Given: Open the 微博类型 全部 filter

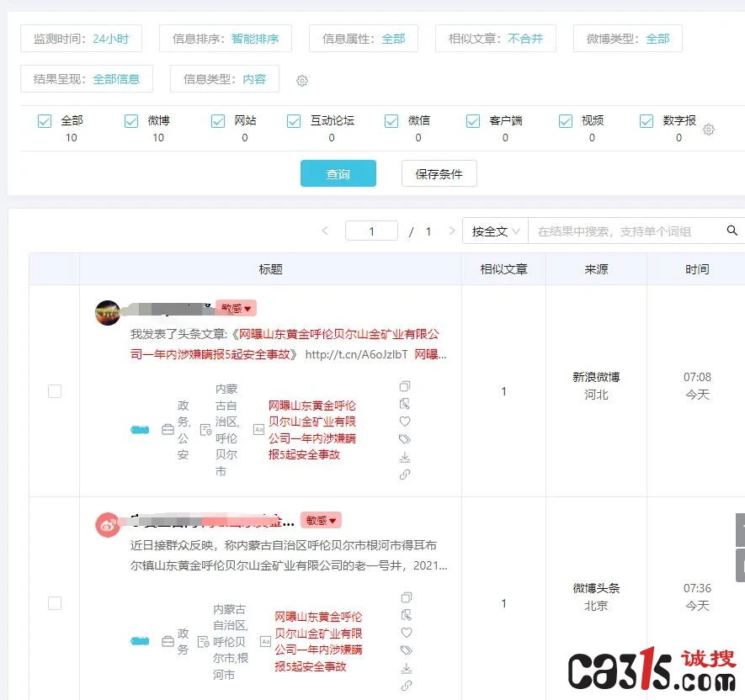Looking at the screenshot, I should [628, 39].
